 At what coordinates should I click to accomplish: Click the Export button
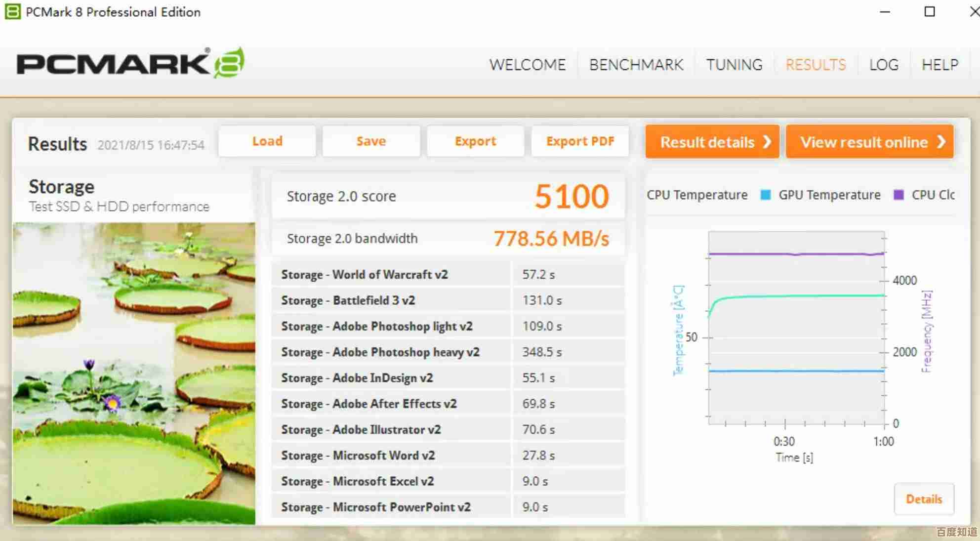pyautogui.click(x=475, y=141)
